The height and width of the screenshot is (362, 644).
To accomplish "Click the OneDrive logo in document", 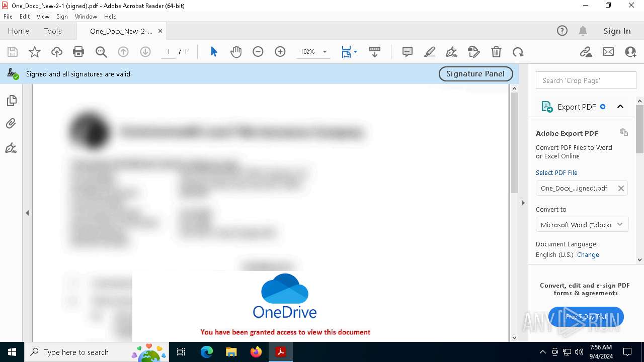I will tap(285, 296).
